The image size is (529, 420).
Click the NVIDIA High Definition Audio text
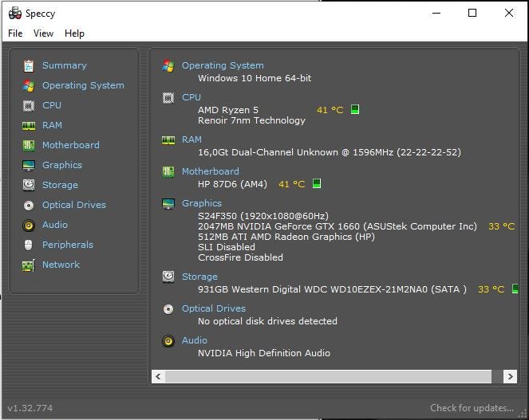pos(264,353)
